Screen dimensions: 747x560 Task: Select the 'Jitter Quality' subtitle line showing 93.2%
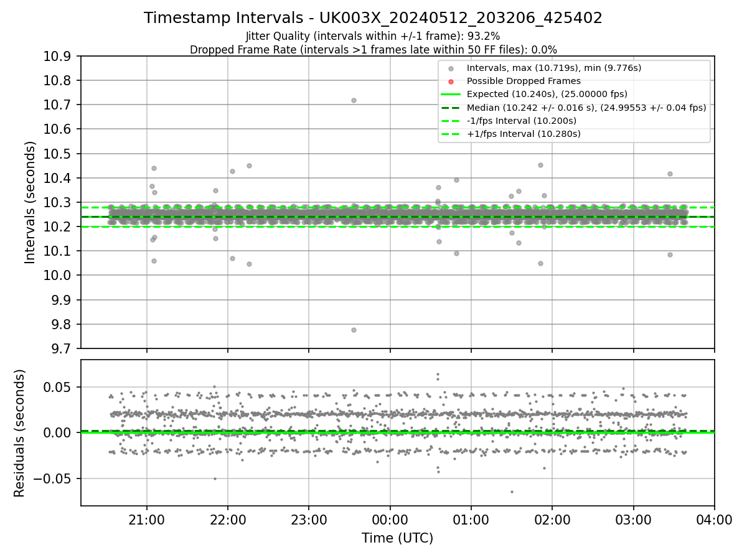373,36
